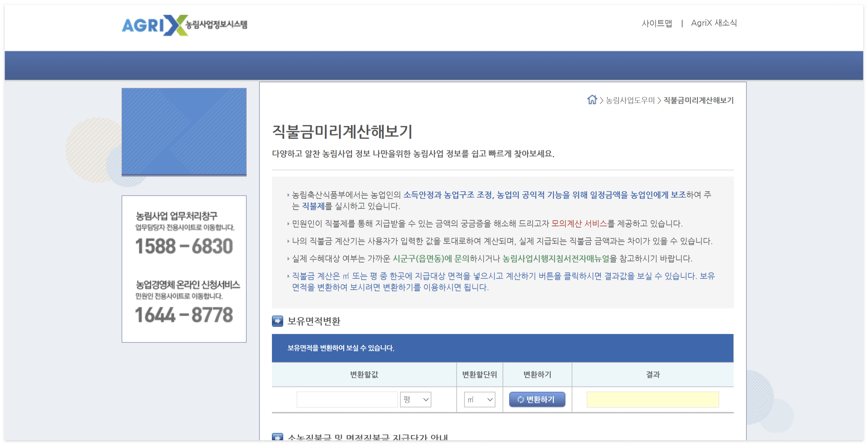The height and width of the screenshot is (445, 868).
Task: Open 농업경영체 온라인 신청서비스 sidebar link
Action: click(x=188, y=285)
